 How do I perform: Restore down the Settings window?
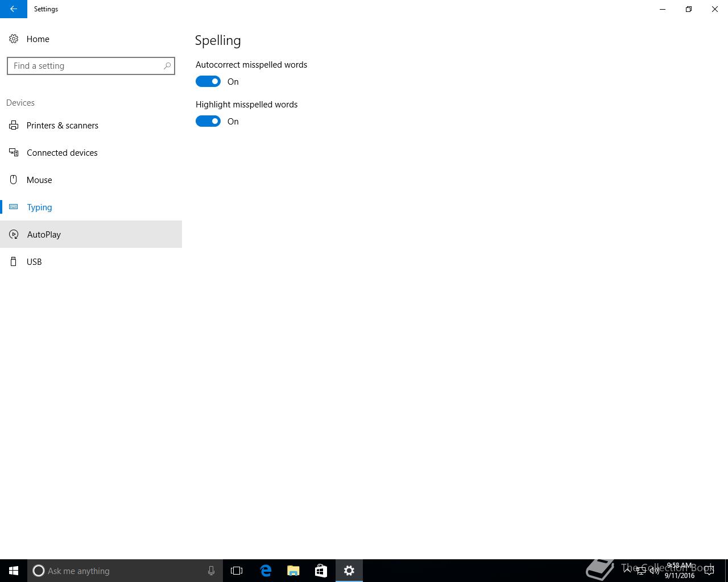point(689,9)
